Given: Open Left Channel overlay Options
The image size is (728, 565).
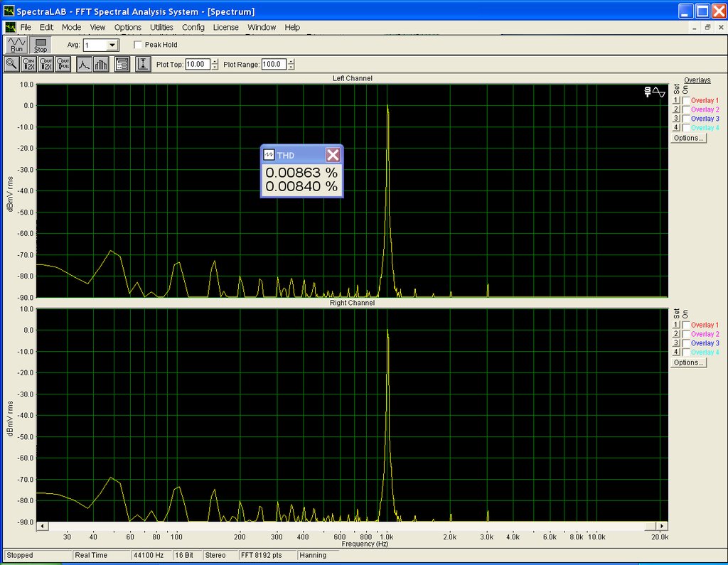Looking at the screenshot, I should [688, 138].
